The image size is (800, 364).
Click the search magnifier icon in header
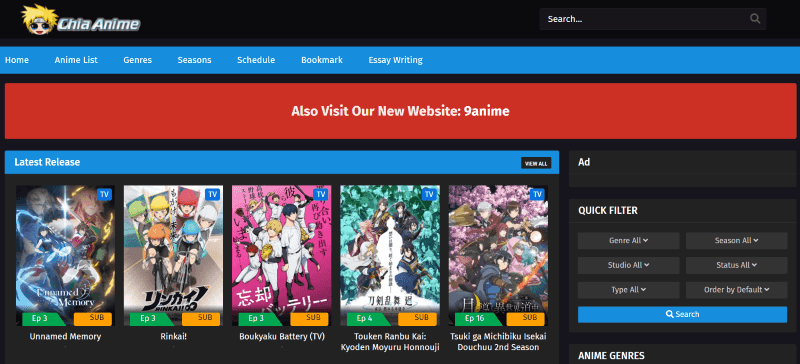755,19
